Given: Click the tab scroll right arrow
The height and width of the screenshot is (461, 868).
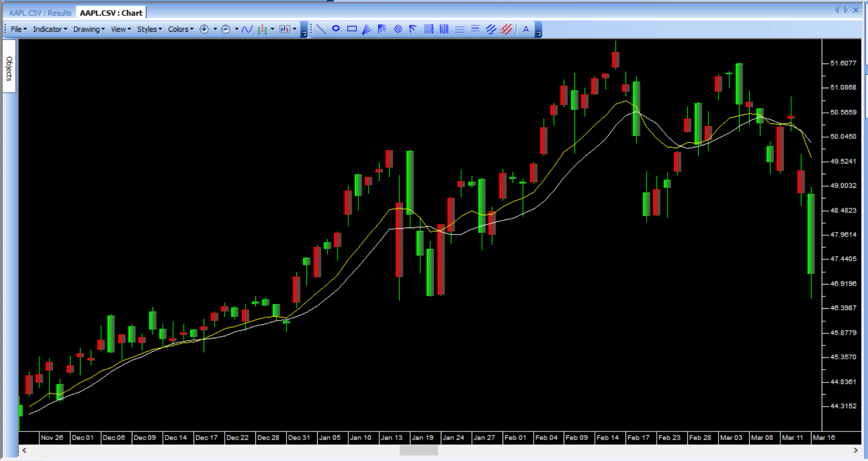Looking at the screenshot, I should tap(845, 10).
